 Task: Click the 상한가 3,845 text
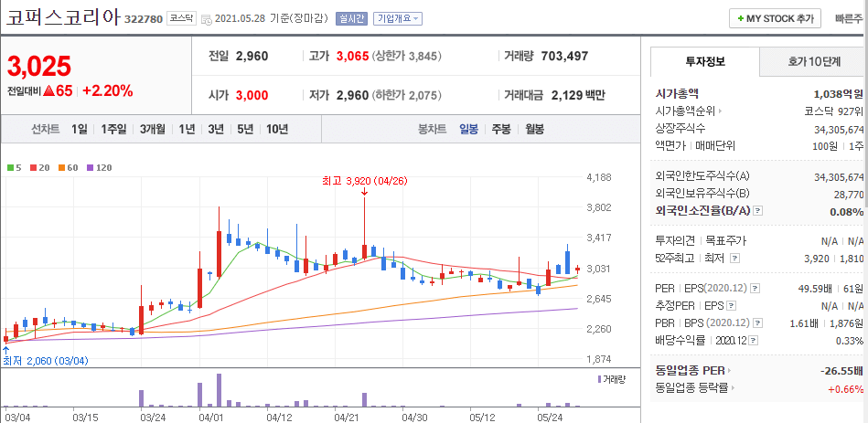407,56
